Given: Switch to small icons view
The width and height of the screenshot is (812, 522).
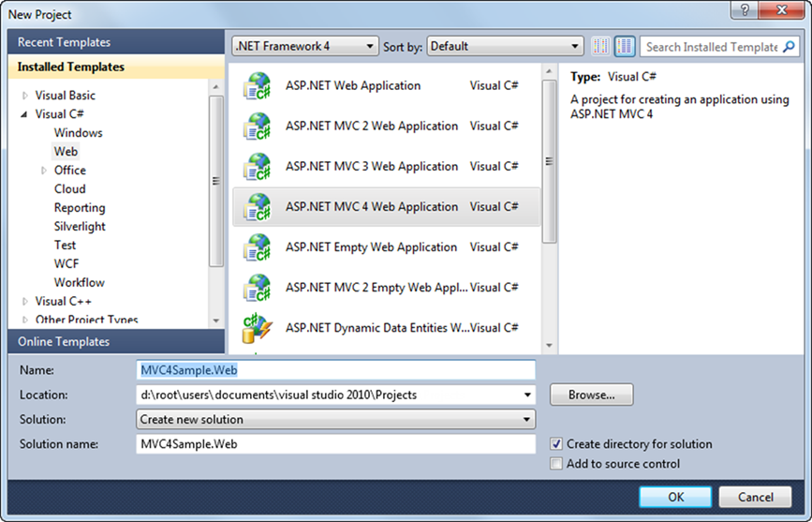Looking at the screenshot, I should click(x=600, y=47).
